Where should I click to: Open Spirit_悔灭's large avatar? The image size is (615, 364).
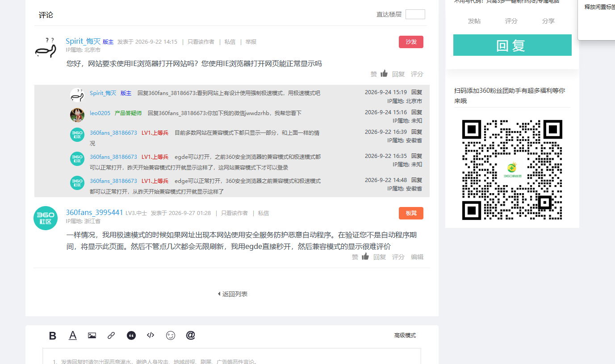point(46,47)
